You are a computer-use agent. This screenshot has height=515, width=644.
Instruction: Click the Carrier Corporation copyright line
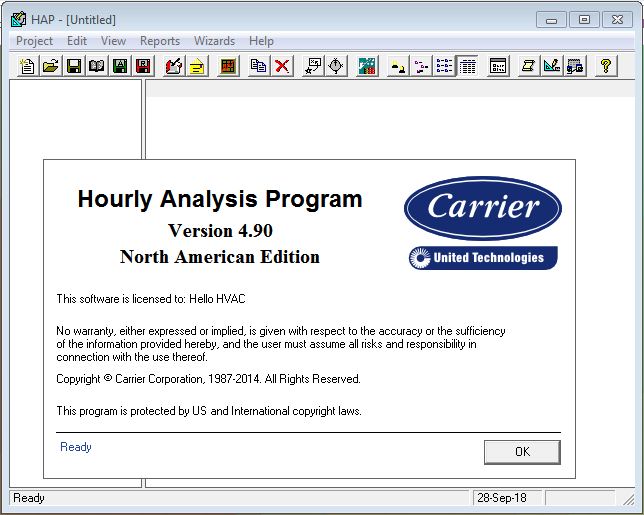(x=208, y=379)
